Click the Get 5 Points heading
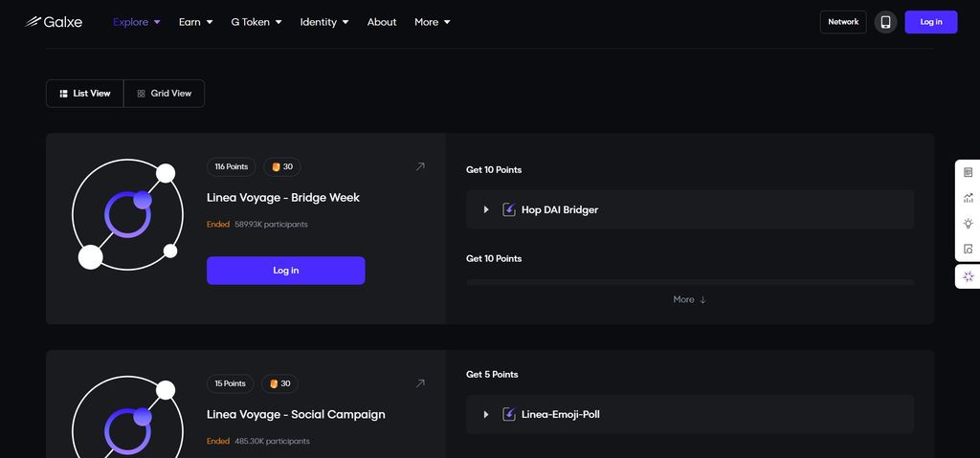This screenshot has height=458, width=980. click(x=492, y=374)
